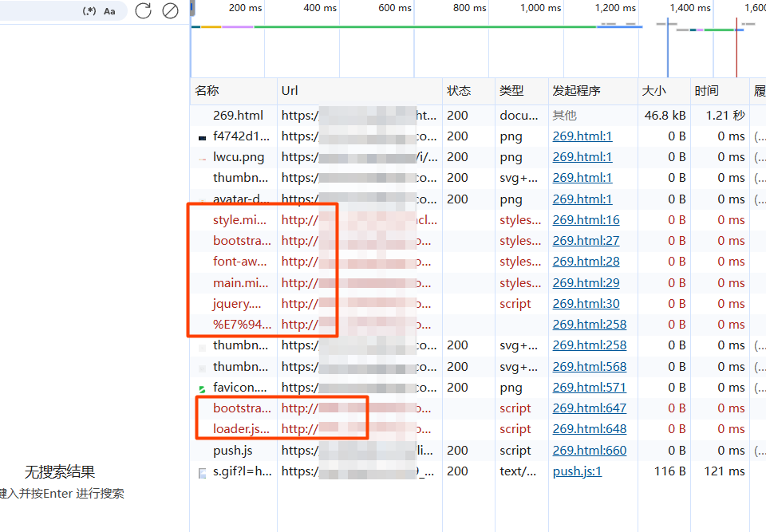The width and height of the screenshot is (766, 532).
Task: Sort by the 大小 column header
Action: pyautogui.click(x=653, y=91)
